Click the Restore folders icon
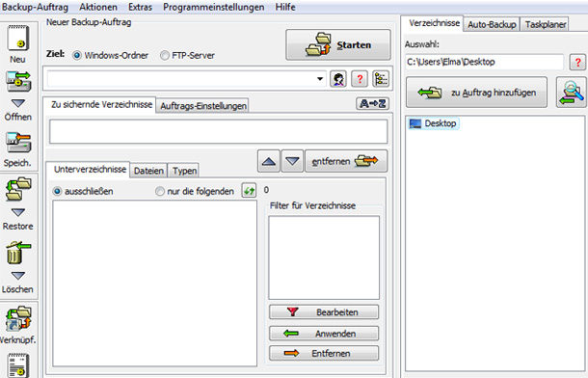This screenshot has width=588, height=378. pyautogui.click(x=18, y=189)
